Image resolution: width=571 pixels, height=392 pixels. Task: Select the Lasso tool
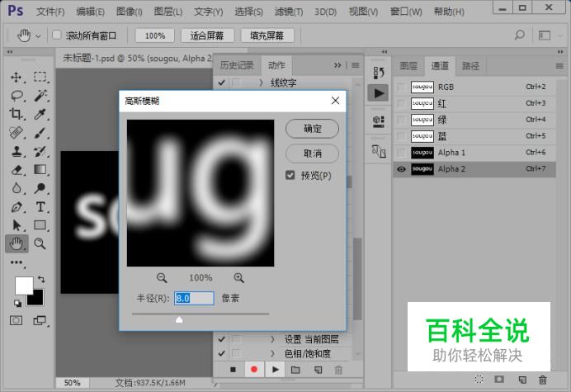[x=17, y=96]
